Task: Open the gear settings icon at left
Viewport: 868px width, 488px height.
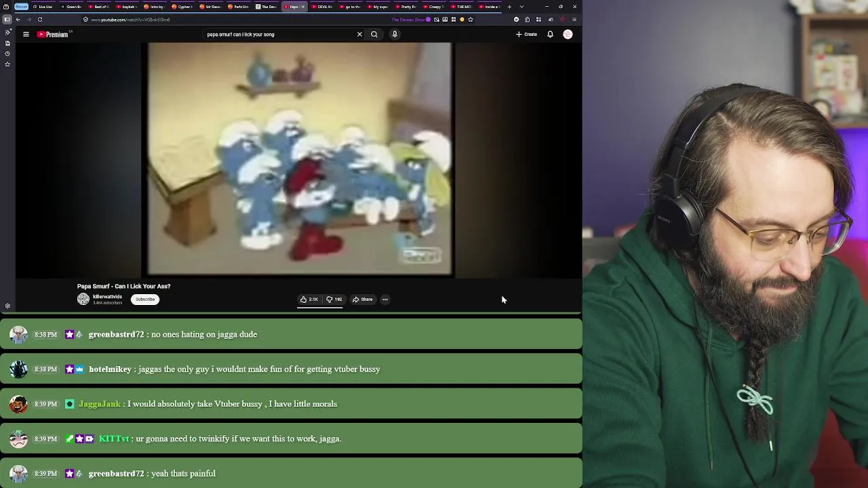Action: 7,306
